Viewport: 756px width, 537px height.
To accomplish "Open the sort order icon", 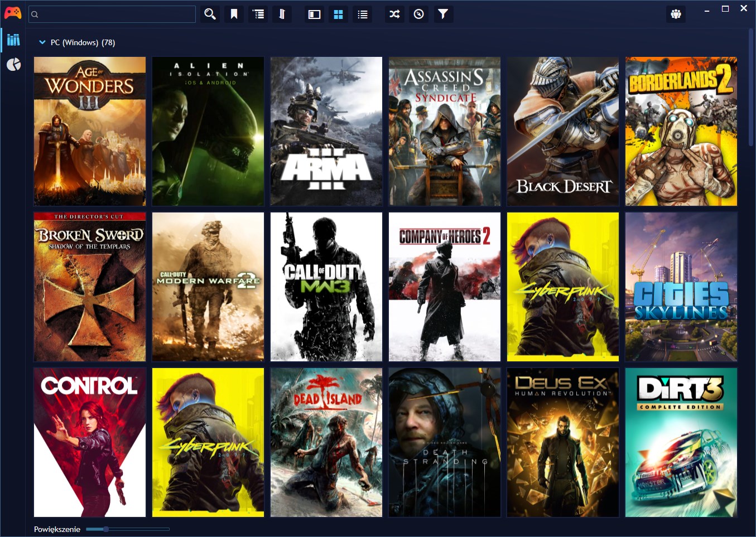I will click(x=282, y=14).
